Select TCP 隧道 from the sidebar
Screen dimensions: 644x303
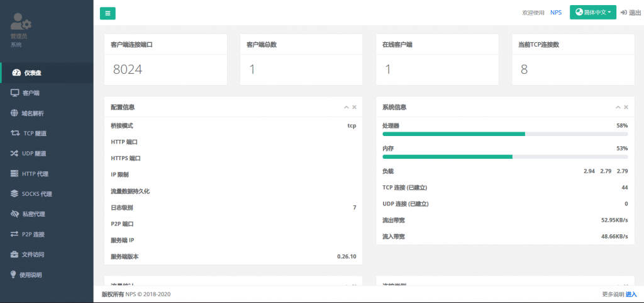[x=47, y=133]
